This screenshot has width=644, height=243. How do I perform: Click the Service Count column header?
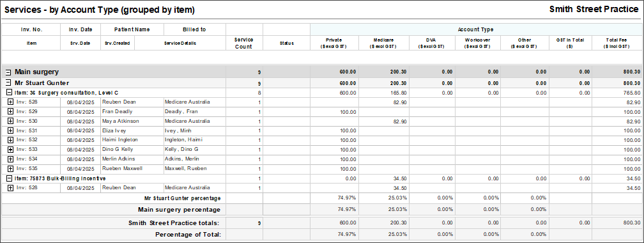244,43
